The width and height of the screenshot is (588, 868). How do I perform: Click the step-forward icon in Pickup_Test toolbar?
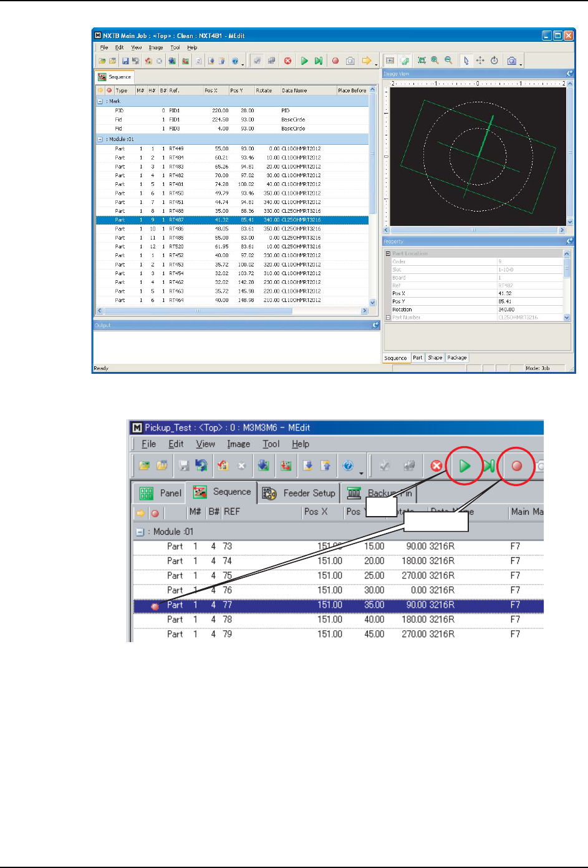[489, 466]
